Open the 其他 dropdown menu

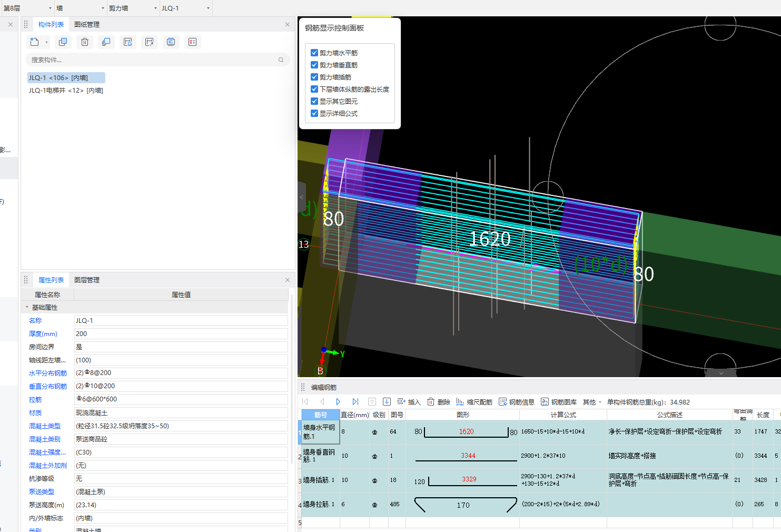592,402
